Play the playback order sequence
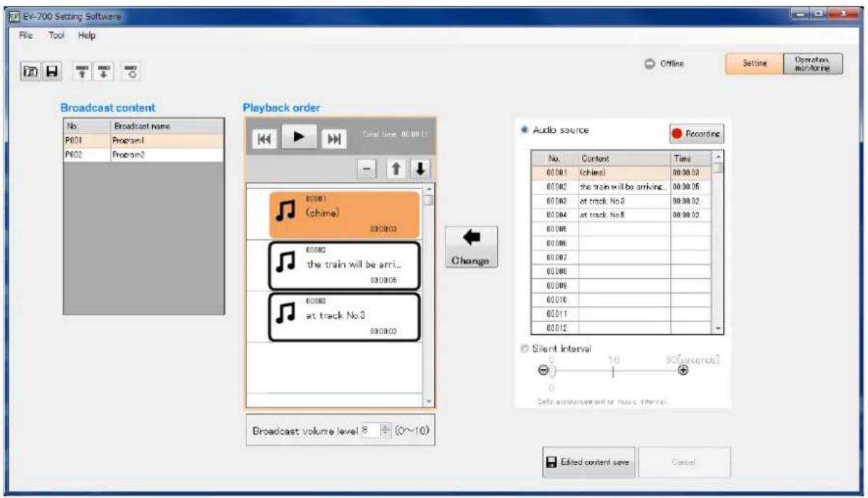868x498 pixels. point(299,136)
